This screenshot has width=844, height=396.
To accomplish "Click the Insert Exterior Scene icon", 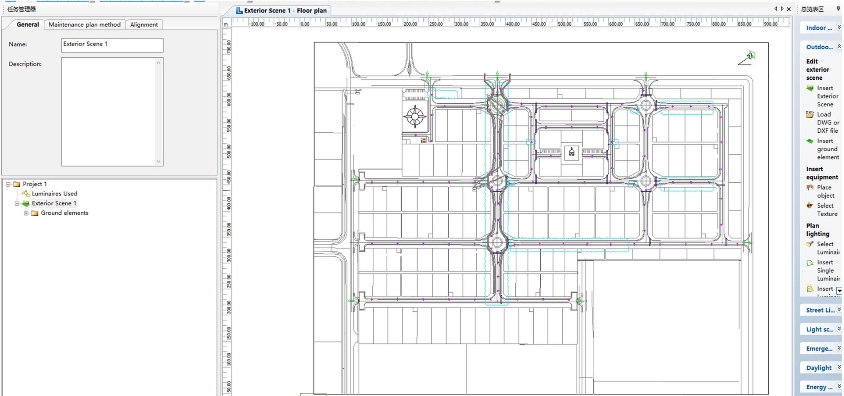I will (810, 88).
